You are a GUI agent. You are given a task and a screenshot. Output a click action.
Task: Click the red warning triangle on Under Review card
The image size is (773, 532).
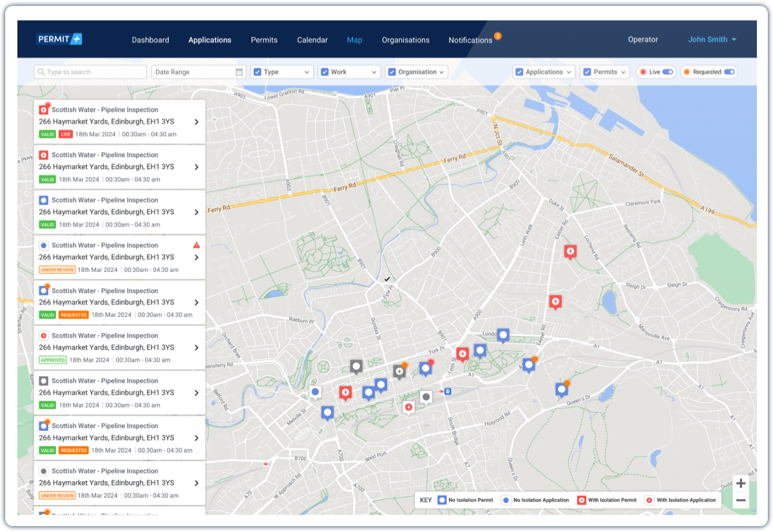[196, 245]
